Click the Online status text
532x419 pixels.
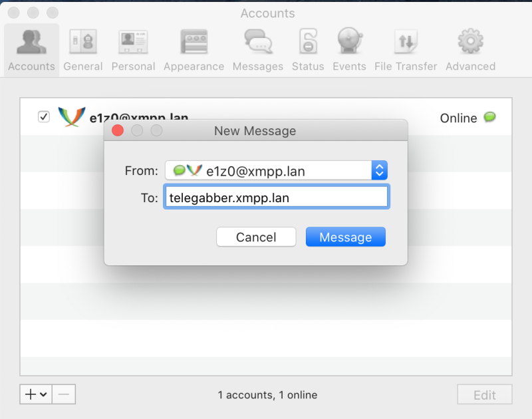point(458,118)
